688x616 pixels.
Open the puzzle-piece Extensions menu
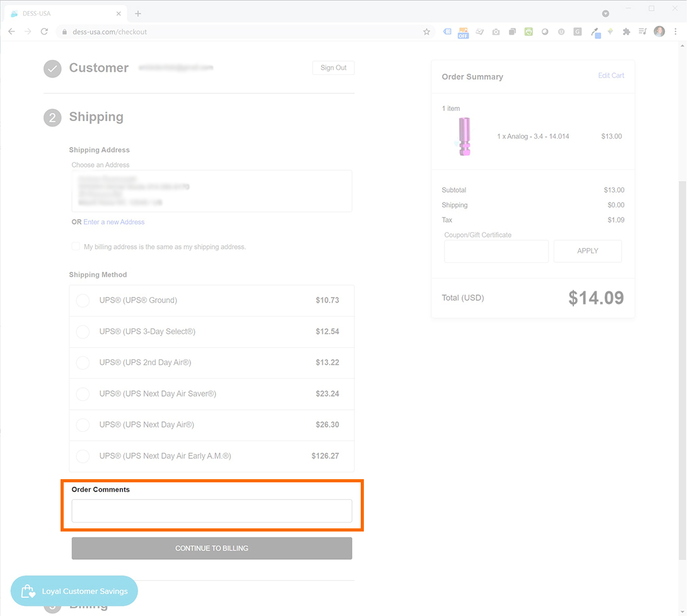627,32
